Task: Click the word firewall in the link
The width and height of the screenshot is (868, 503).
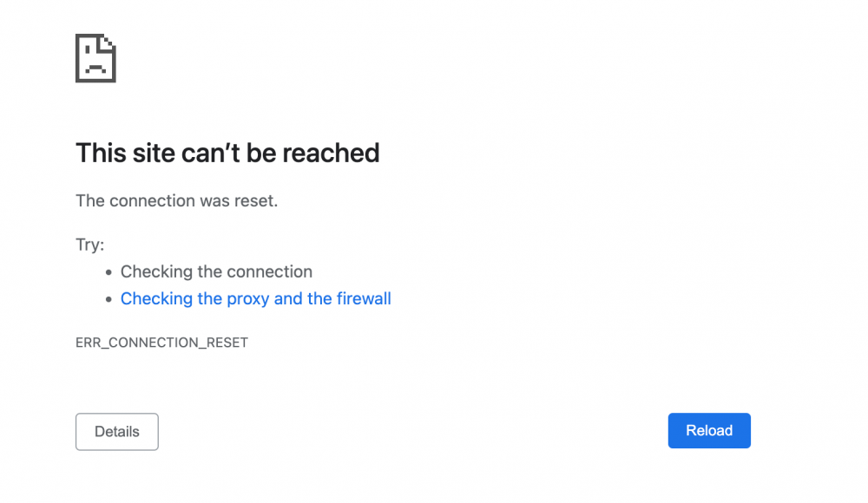Action: click(x=364, y=298)
